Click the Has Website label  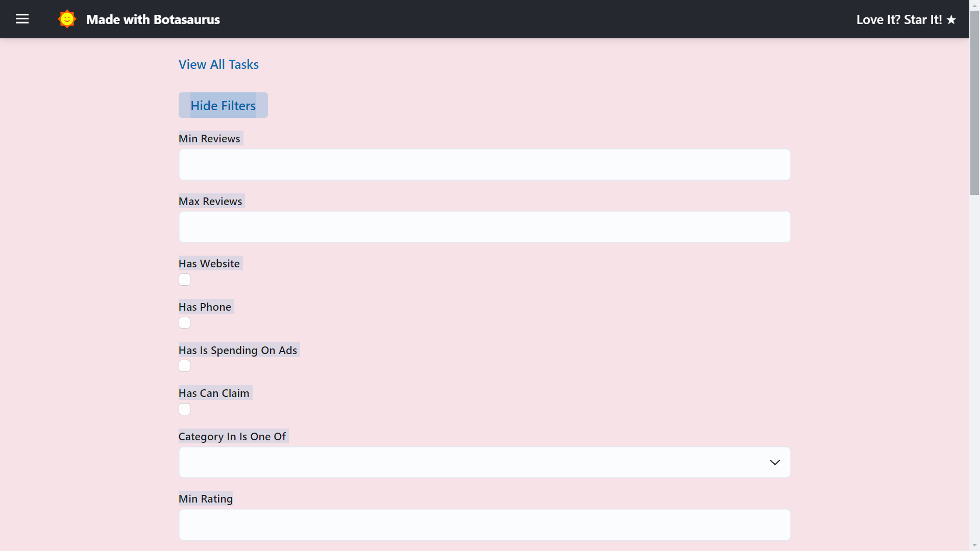209,264
